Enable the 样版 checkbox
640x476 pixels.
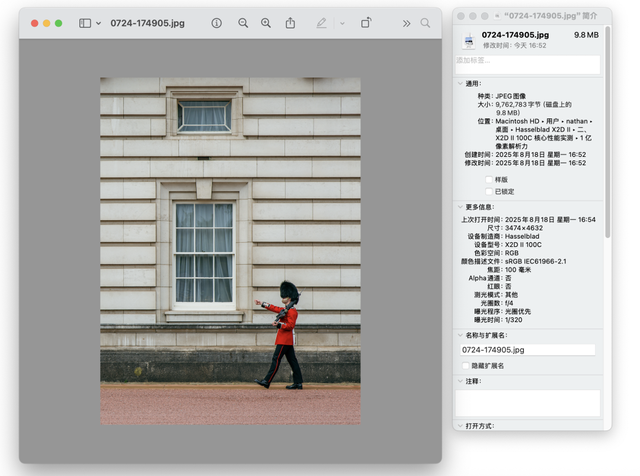[x=489, y=180]
